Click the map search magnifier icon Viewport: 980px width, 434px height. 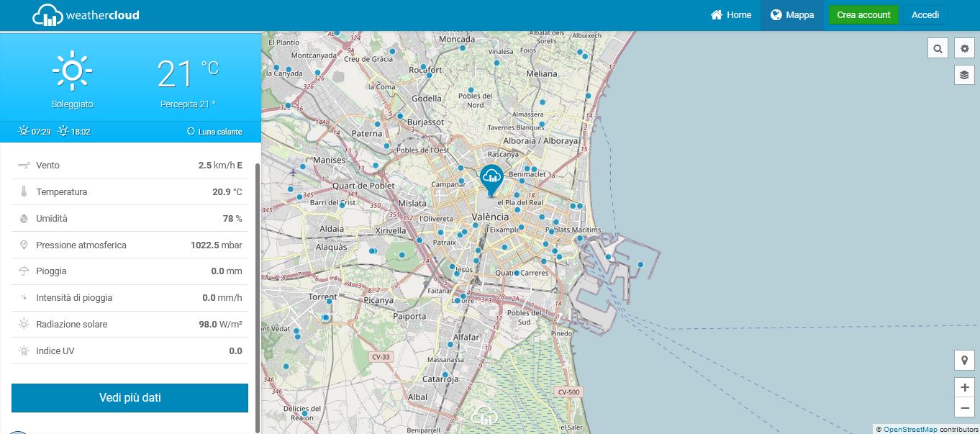pyautogui.click(x=938, y=49)
